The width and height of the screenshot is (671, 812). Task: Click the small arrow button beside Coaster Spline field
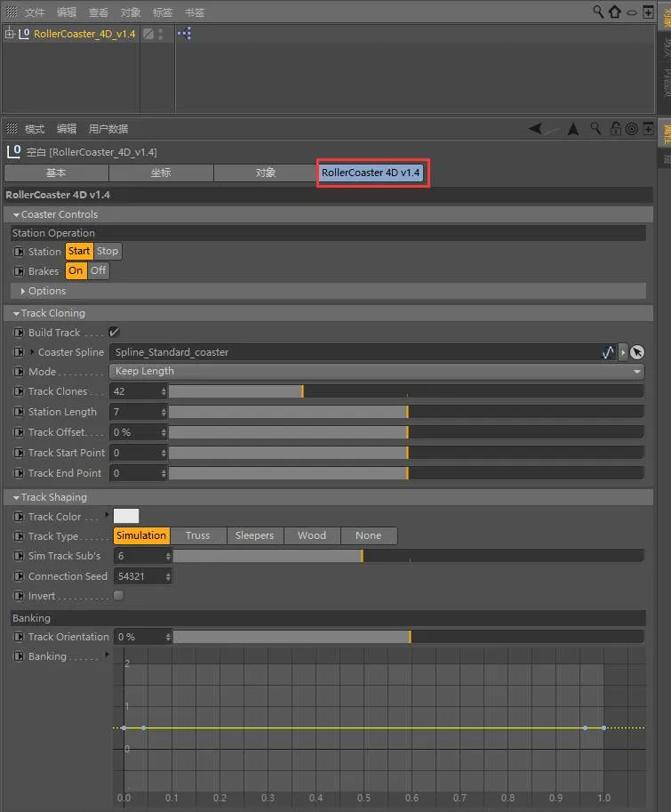coord(623,352)
